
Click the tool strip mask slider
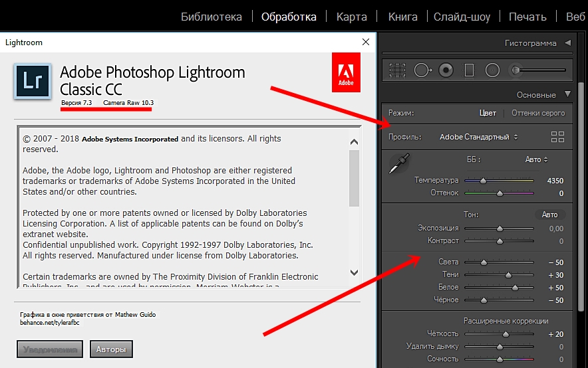(542, 70)
